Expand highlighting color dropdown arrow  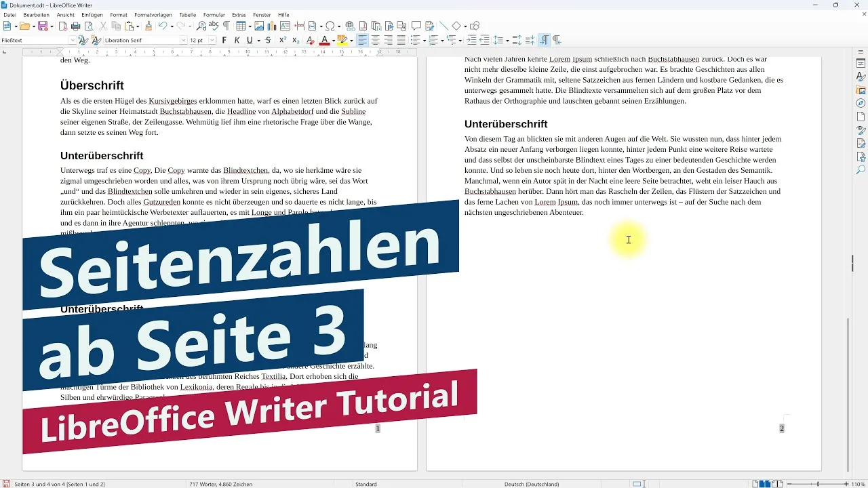[351, 40]
